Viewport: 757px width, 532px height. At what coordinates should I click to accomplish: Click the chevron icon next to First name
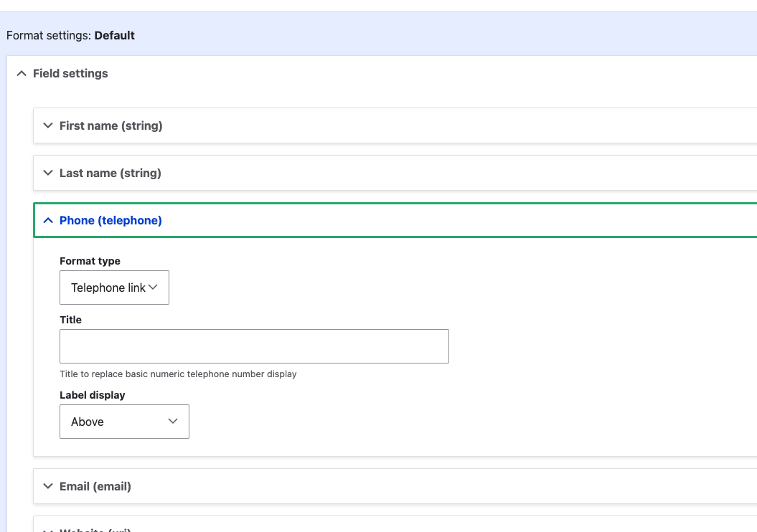coord(48,125)
